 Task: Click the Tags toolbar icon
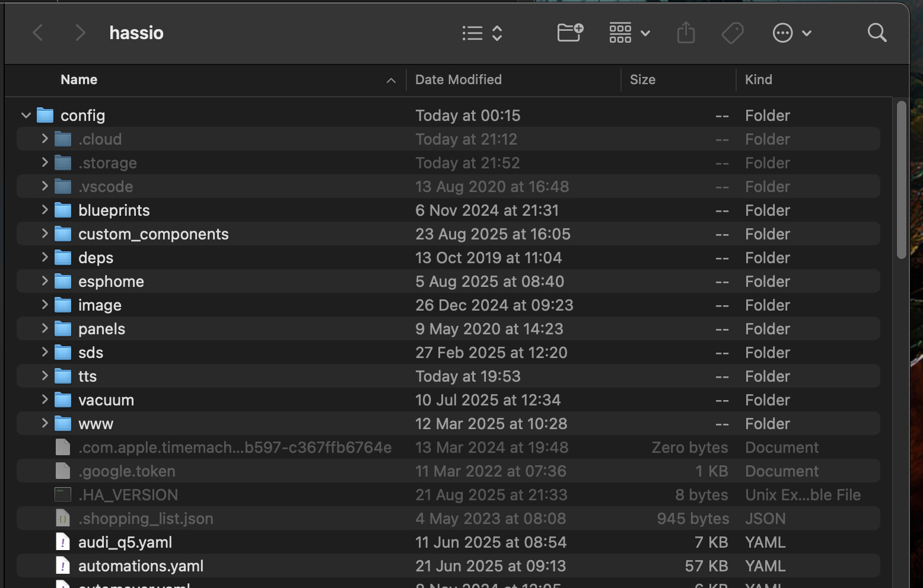[x=733, y=33]
